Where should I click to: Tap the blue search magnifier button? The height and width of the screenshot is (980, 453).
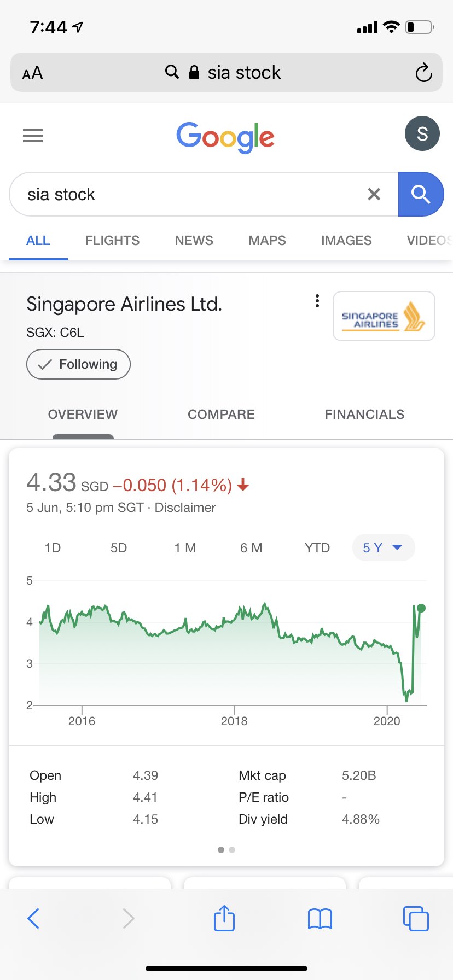(420, 194)
